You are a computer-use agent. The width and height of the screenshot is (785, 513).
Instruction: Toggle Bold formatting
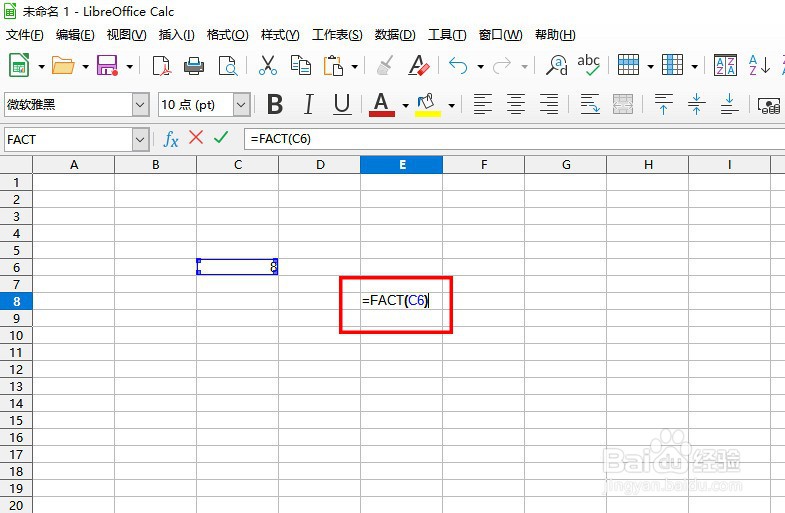pos(275,105)
